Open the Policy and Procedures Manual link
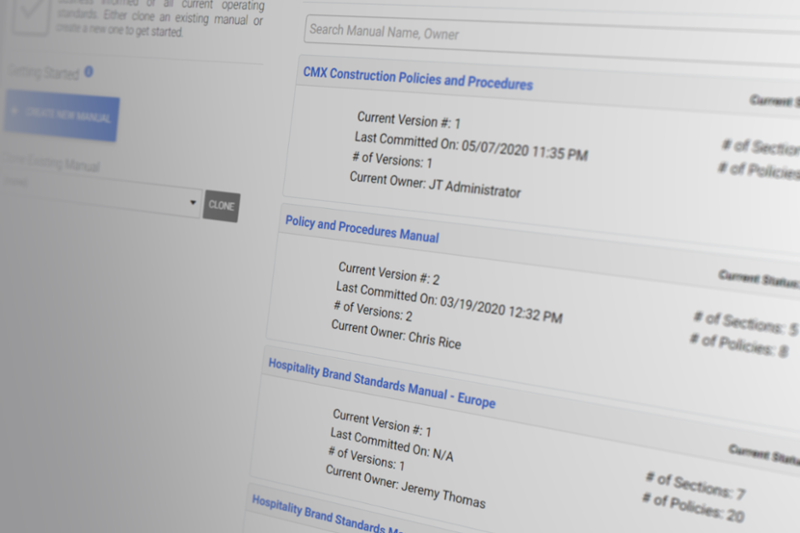This screenshot has width=800, height=533. 361,230
